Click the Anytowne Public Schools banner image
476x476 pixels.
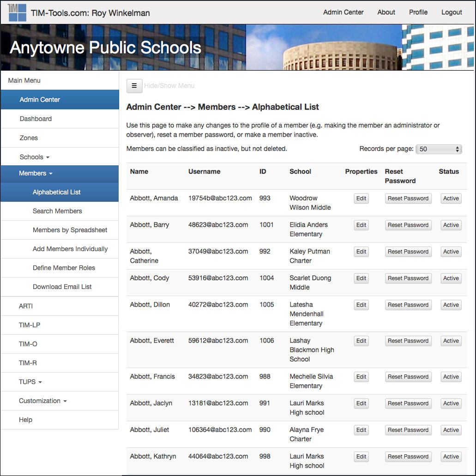coord(237,48)
